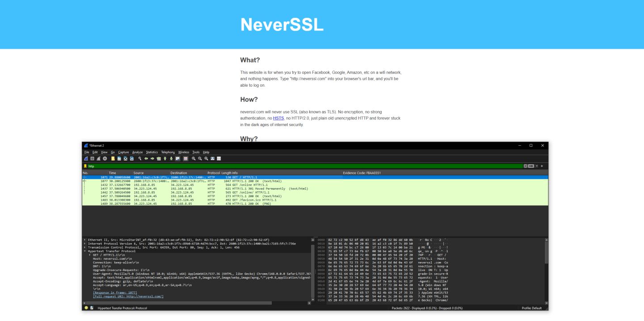Restart the current capture
This screenshot has width=644, height=321.
(98, 159)
